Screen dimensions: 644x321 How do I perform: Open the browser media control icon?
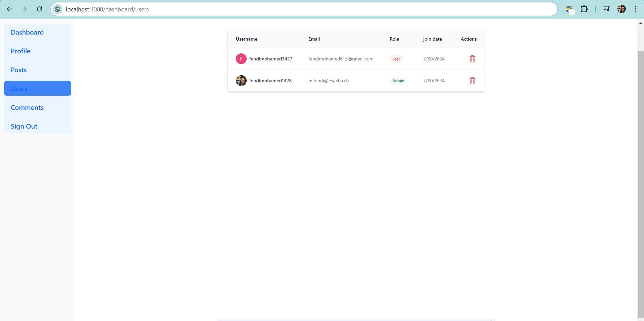click(x=606, y=9)
